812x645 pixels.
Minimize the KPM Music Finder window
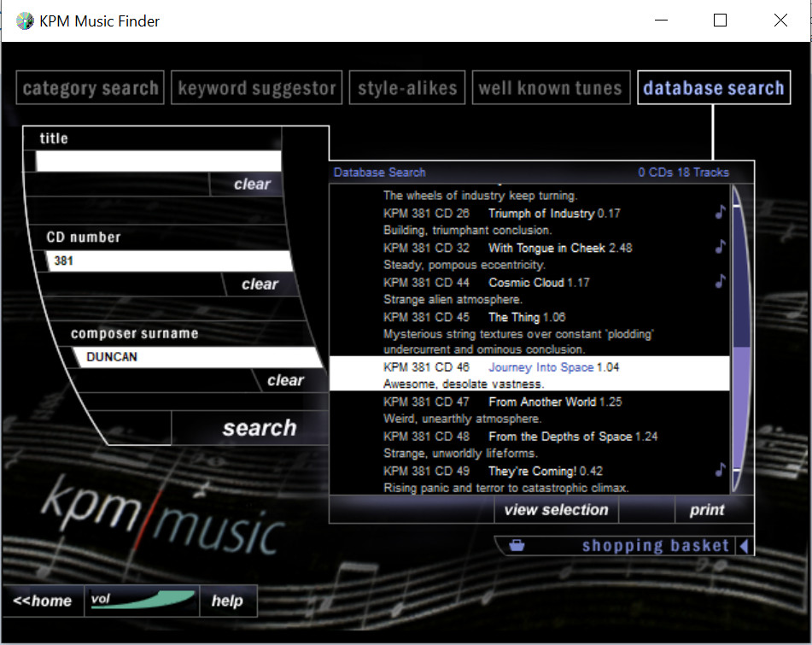pyautogui.click(x=662, y=21)
